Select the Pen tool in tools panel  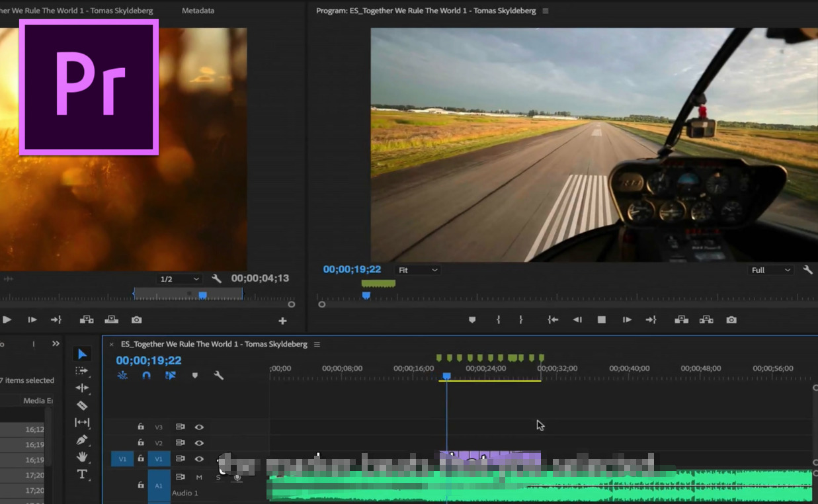tap(82, 440)
